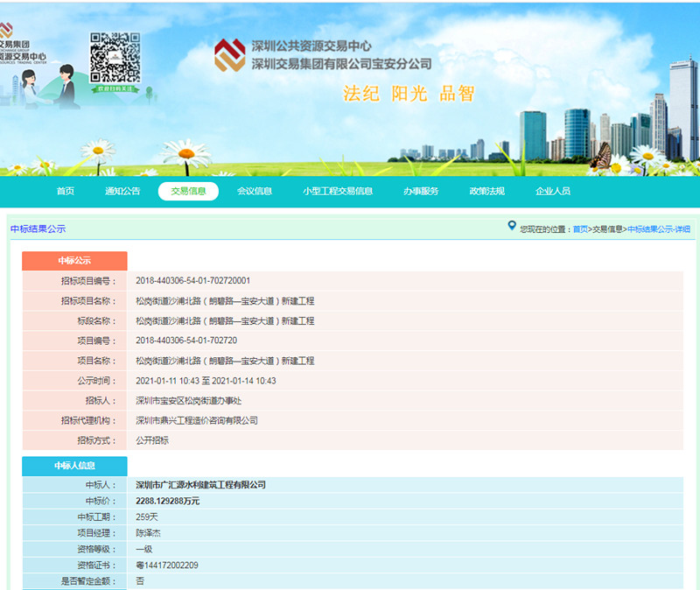The image size is (700, 590).
Task: Open the 首页 navigation item
Action: coord(66,191)
